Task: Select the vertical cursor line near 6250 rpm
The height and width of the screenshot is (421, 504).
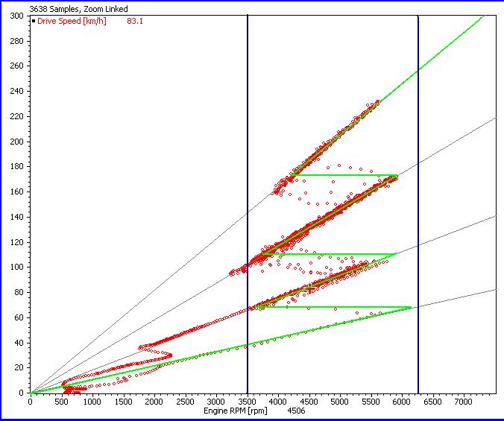Action: tap(418, 204)
